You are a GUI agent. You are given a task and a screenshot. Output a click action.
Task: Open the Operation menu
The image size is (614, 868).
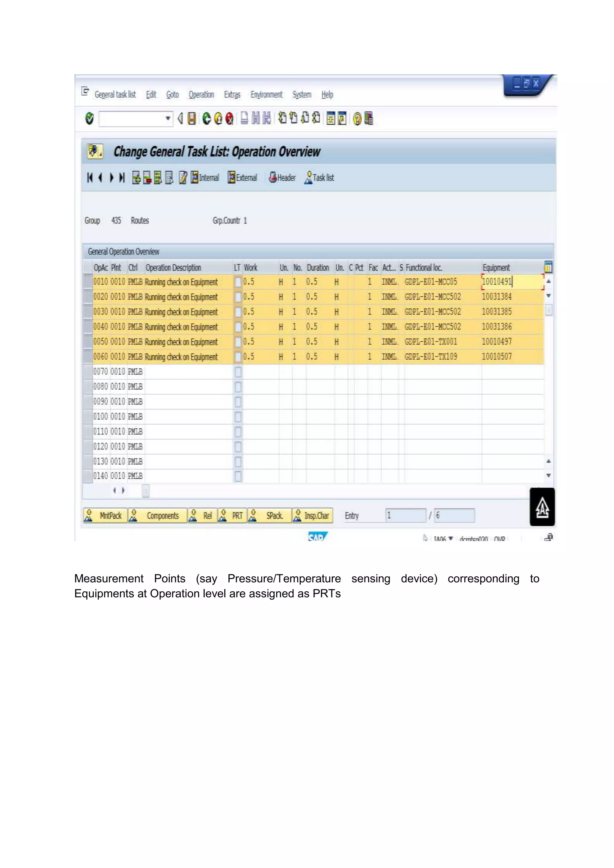201,94
